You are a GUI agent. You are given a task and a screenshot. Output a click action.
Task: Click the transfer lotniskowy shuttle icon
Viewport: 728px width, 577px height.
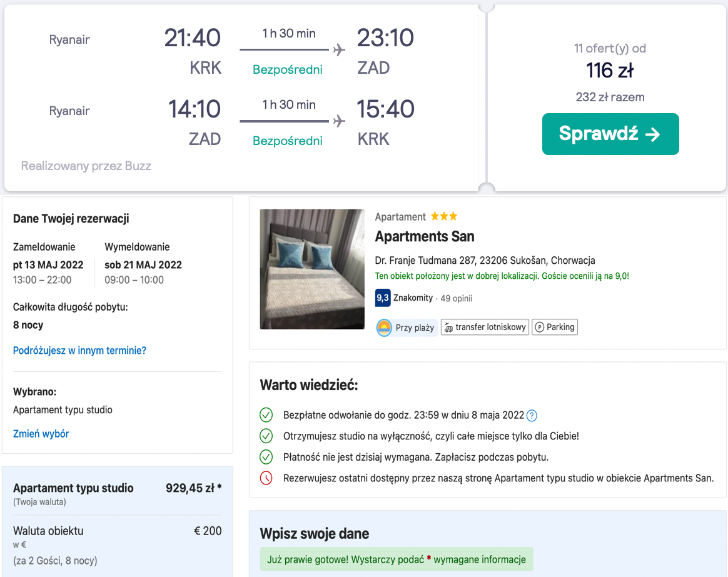pos(448,327)
